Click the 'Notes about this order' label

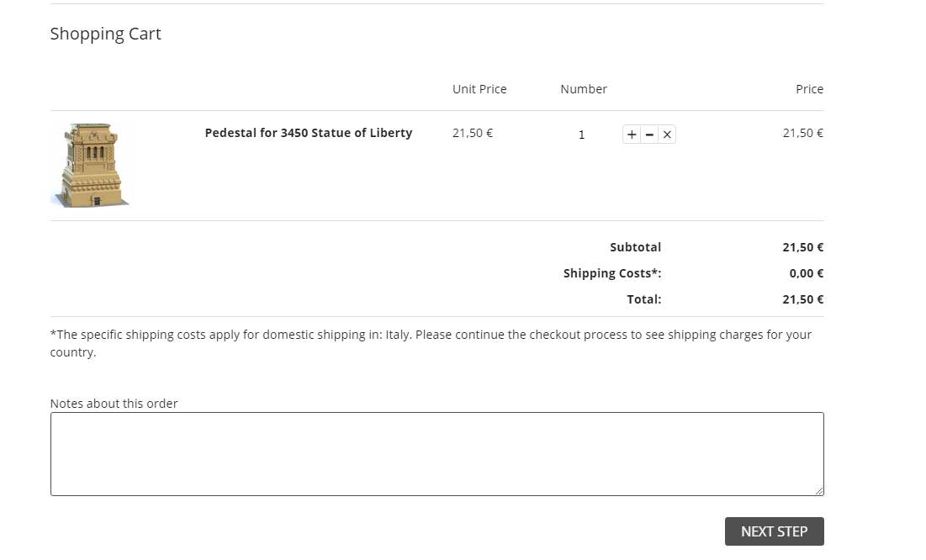[114, 404]
